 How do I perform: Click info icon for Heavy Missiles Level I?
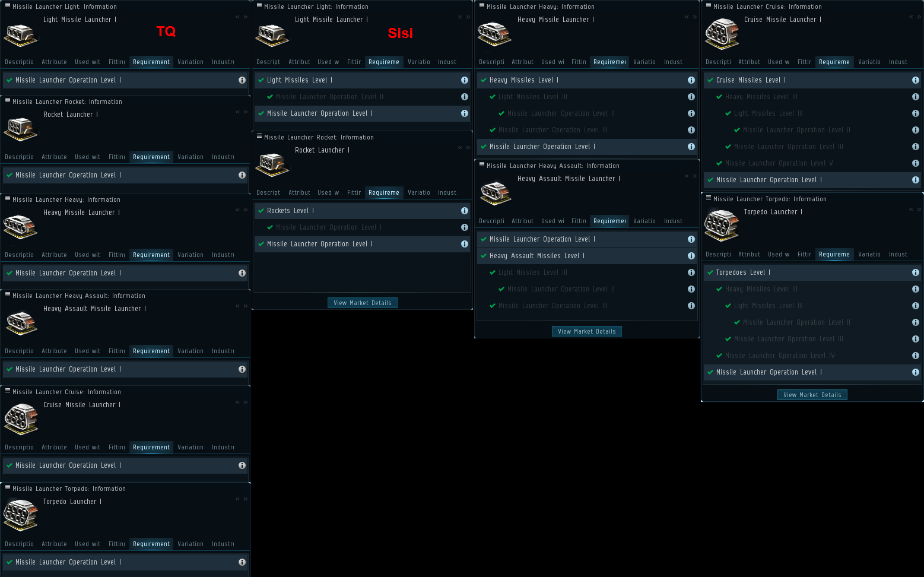691,80
